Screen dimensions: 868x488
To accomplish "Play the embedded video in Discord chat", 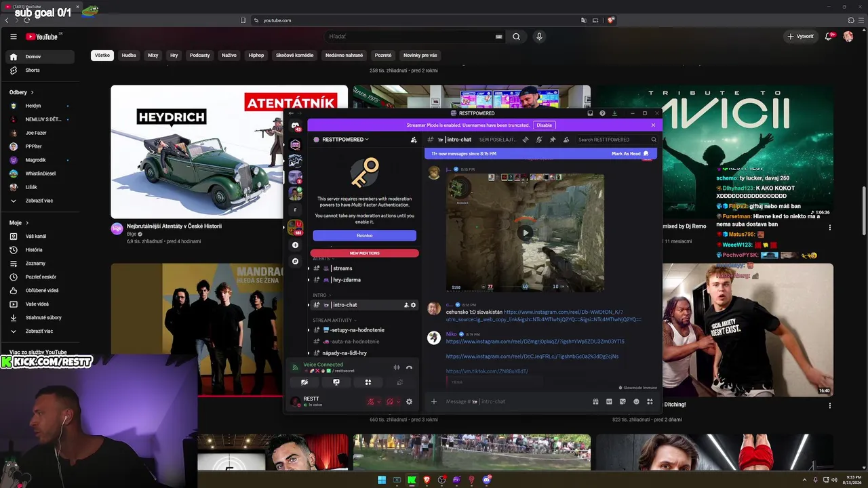I will tap(525, 233).
